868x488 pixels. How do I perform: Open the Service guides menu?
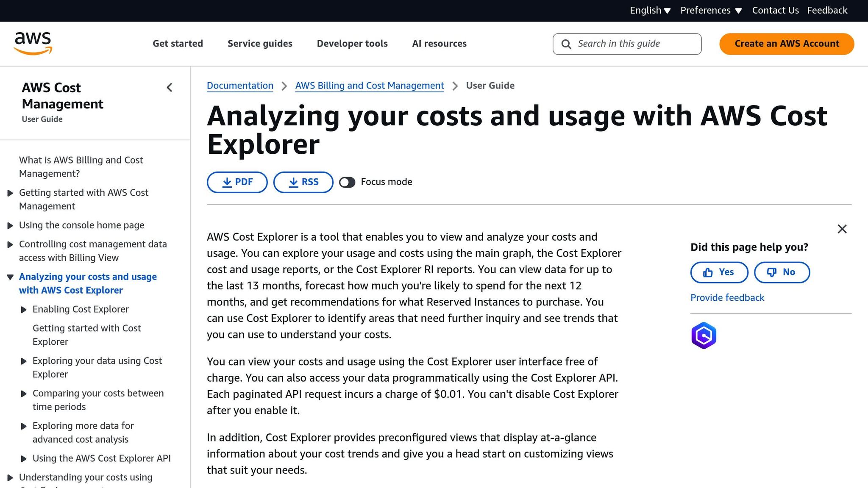(260, 44)
